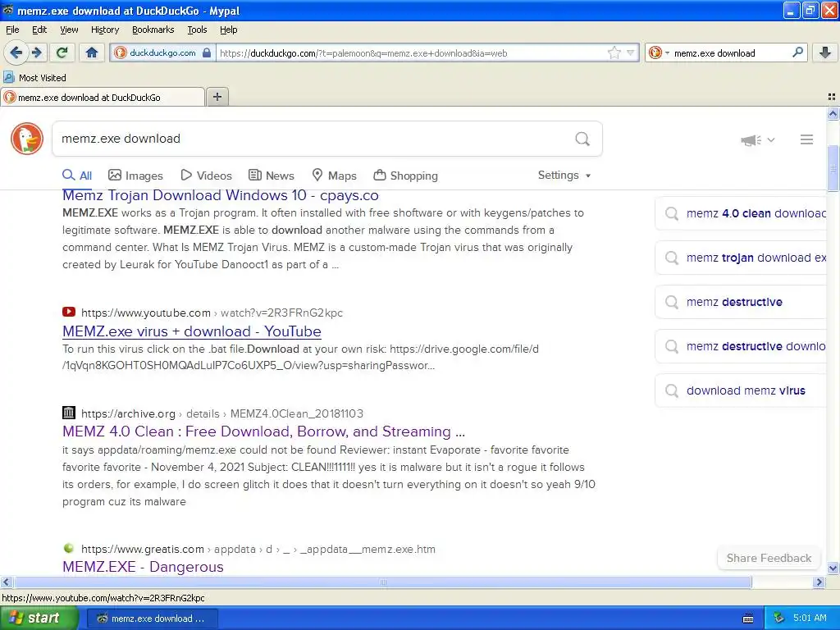This screenshot has height=630, width=840.
Task: Select related search memz destructive
Action: pos(741,302)
